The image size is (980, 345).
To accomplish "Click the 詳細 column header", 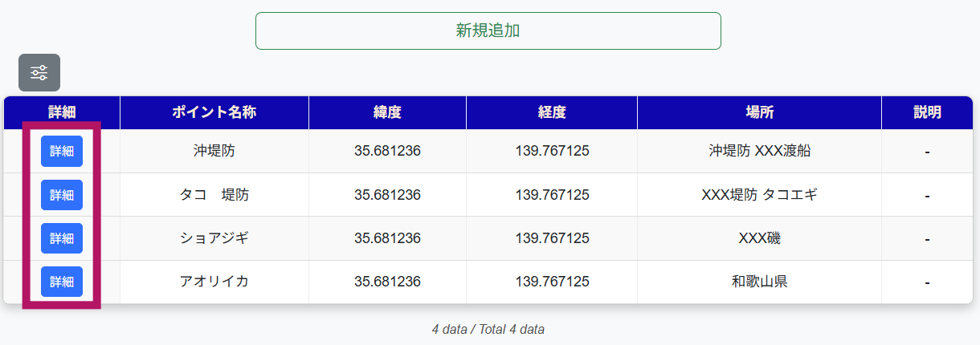I will [x=62, y=112].
